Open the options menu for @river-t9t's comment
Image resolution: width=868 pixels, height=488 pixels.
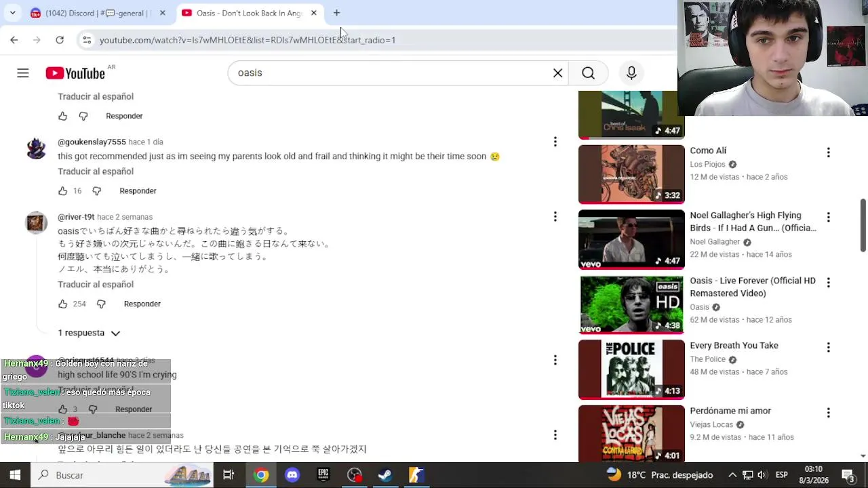[x=555, y=217]
